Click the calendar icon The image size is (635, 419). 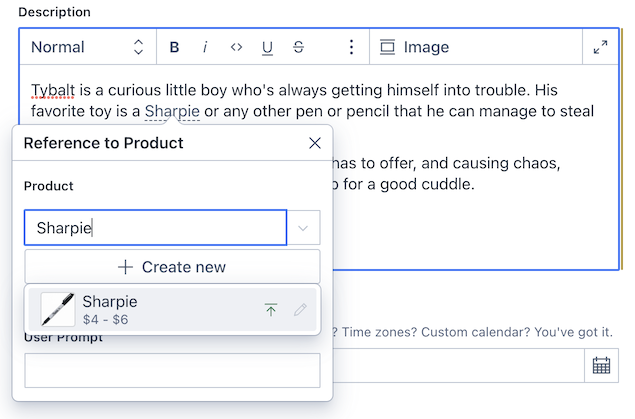601,365
